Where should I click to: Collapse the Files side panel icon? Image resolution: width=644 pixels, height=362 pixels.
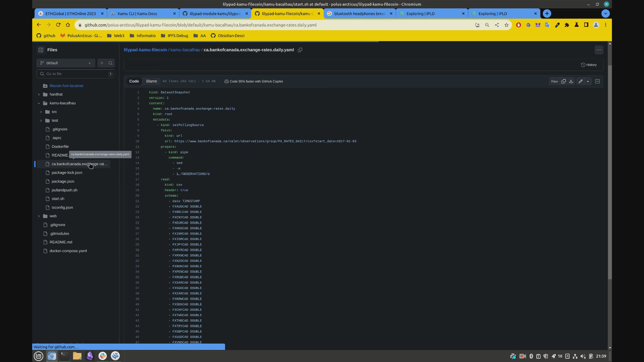[x=41, y=50]
